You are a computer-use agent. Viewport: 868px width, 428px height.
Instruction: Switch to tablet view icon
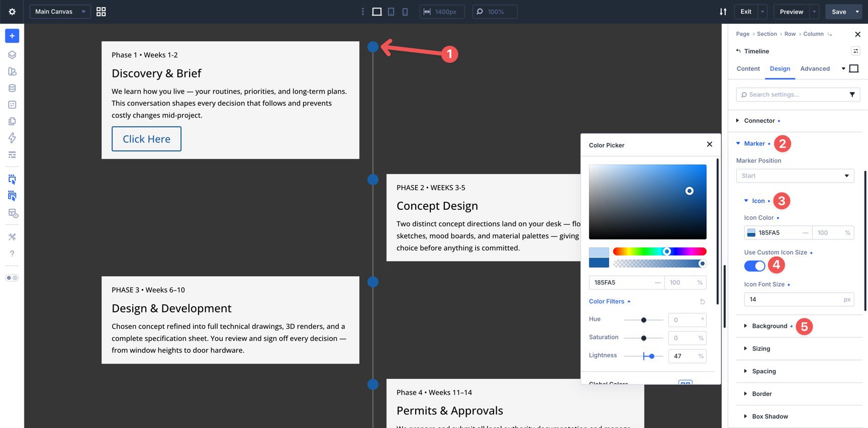pos(391,12)
